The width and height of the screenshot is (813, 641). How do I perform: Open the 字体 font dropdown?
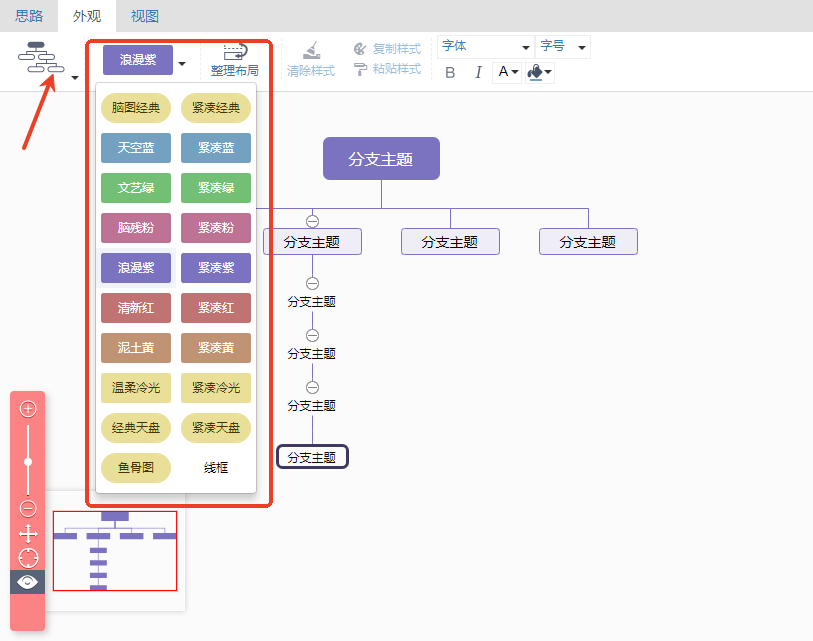486,47
